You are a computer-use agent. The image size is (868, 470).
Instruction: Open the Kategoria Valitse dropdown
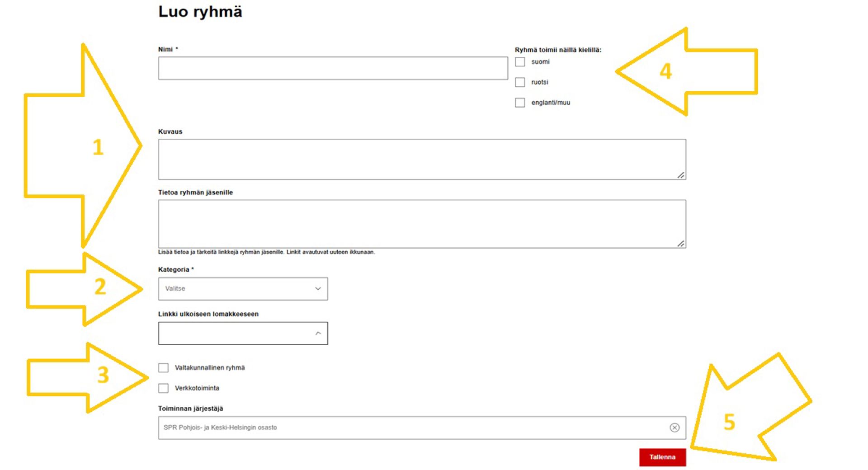coord(243,289)
